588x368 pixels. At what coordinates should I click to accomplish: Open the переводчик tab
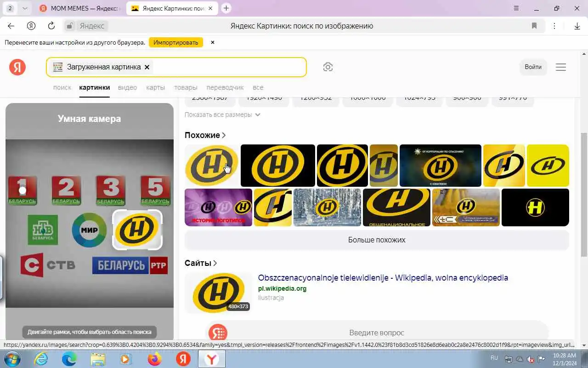click(225, 87)
